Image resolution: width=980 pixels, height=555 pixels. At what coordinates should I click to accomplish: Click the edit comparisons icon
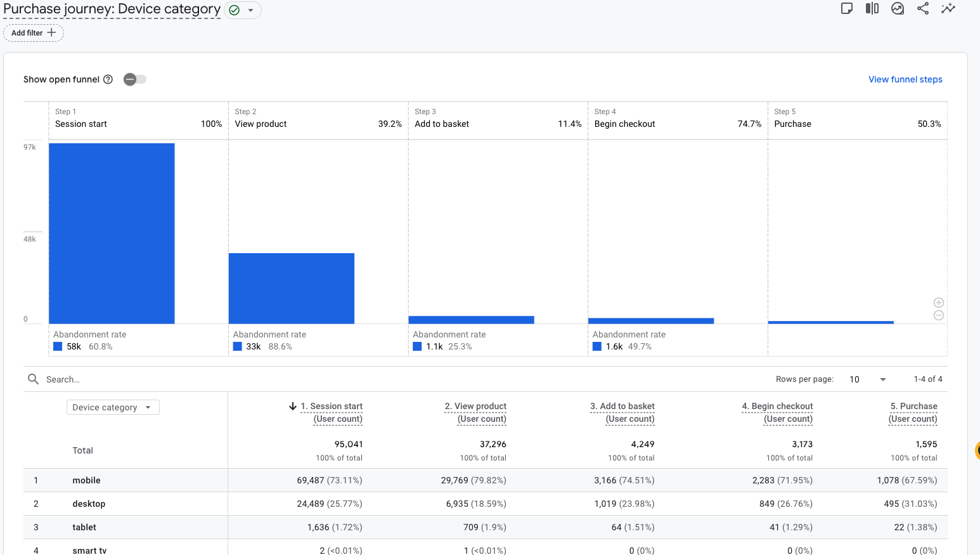(872, 8)
